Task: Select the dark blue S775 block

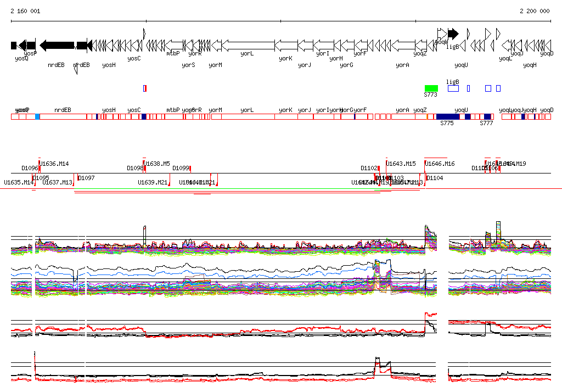Action: click(448, 116)
